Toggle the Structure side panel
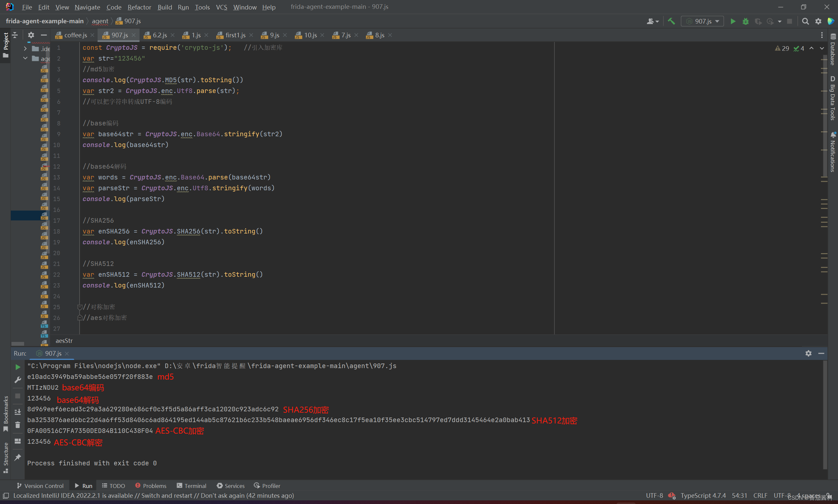The image size is (838, 504). coord(6,457)
